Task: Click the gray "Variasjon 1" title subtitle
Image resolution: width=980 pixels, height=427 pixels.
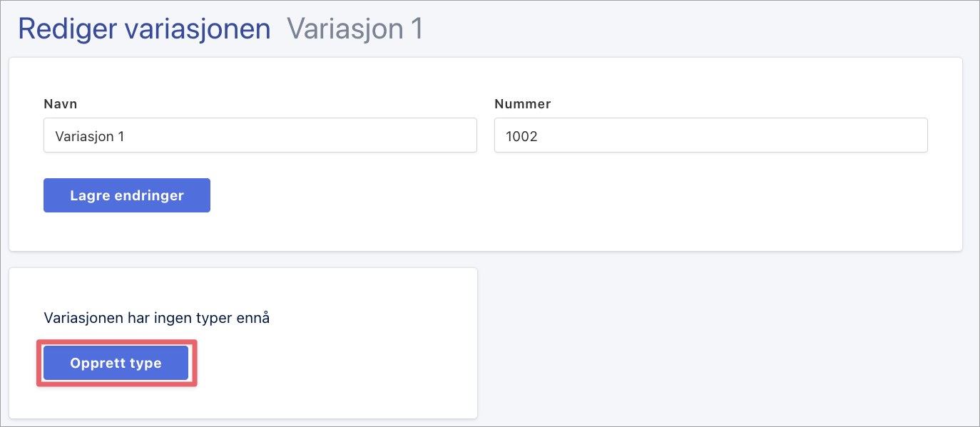Action: tap(354, 29)
